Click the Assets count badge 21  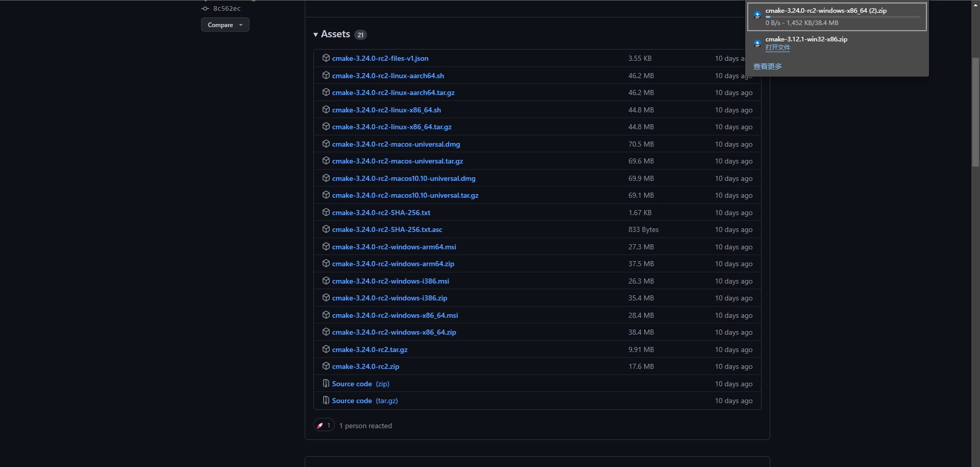pos(360,35)
